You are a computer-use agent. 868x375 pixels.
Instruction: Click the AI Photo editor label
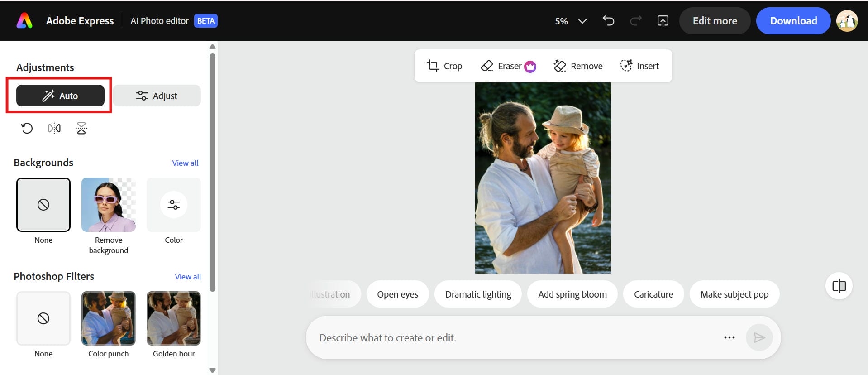click(x=159, y=21)
